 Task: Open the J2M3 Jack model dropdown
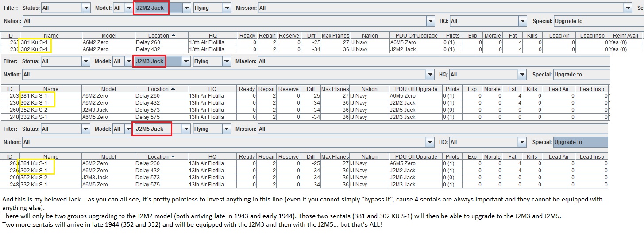(x=162, y=61)
